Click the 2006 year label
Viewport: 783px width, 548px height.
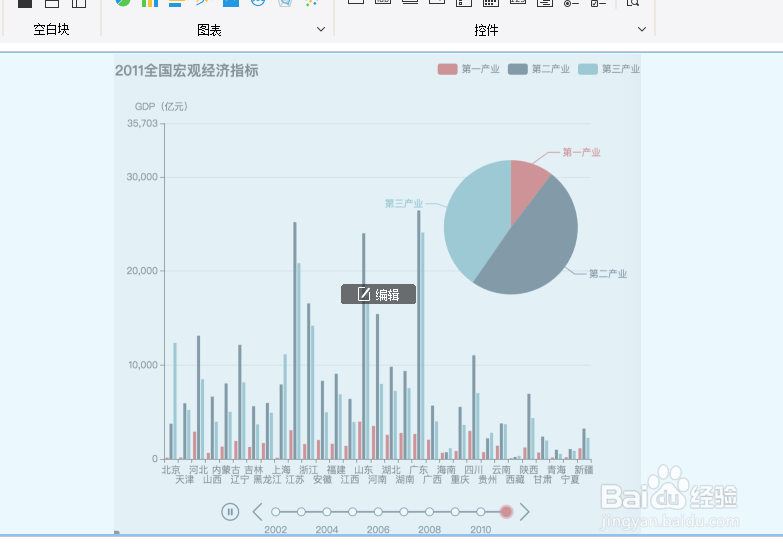pos(378,530)
